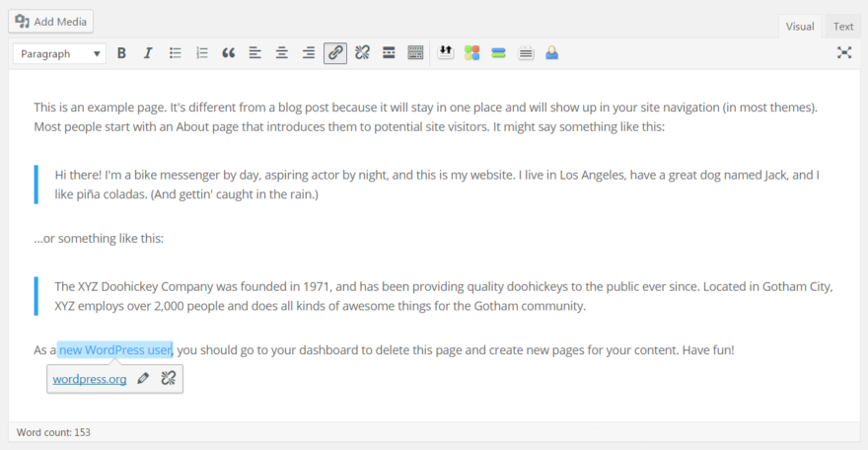Click the Add Media button
The image size is (868, 450).
[x=51, y=22]
